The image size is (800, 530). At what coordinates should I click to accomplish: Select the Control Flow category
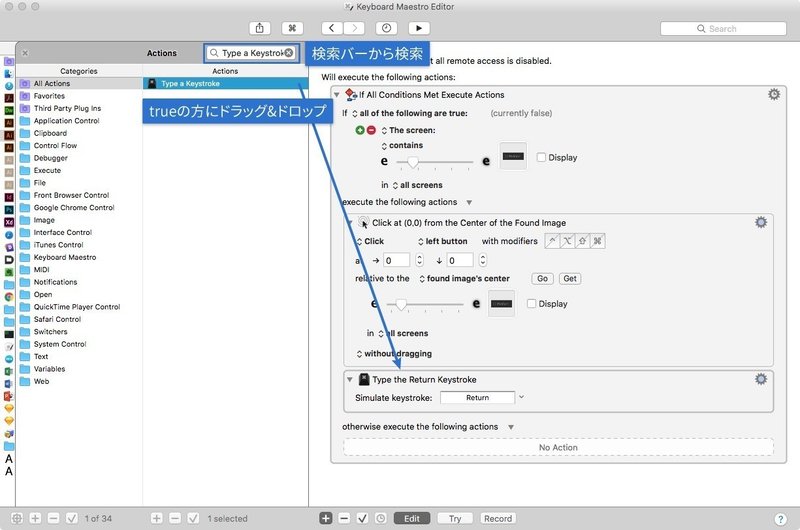(x=79, y=145)
